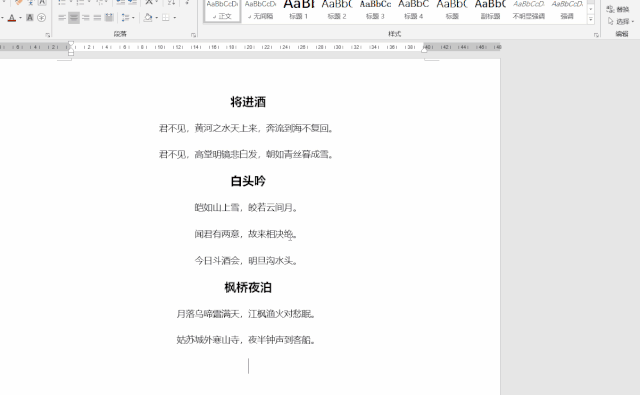Click the line 今日斗酒会
Viewport: 640px width, 395px height.
pos(246,260)
